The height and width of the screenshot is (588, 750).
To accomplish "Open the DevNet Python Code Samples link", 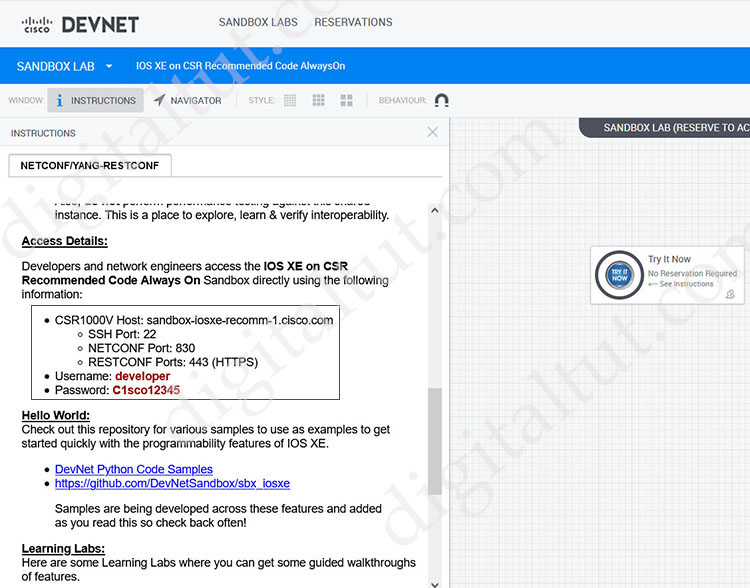I will pos(134,469).
